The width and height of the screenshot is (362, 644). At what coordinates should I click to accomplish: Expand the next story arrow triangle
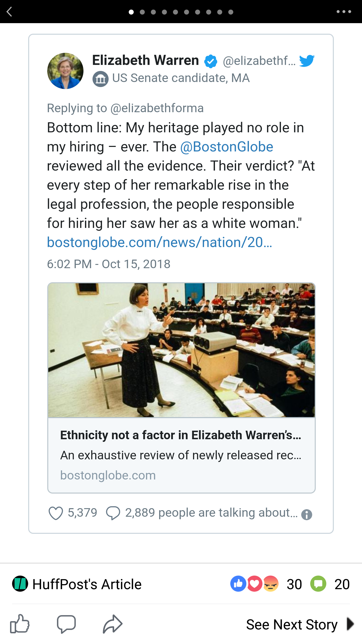[x=350, y=624]
